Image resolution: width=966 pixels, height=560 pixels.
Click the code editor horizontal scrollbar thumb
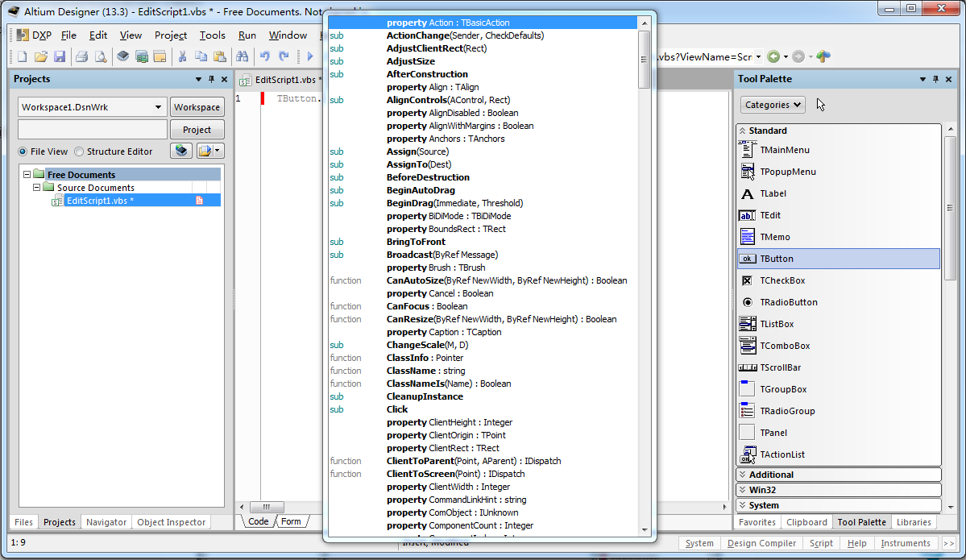click(266, 507)
